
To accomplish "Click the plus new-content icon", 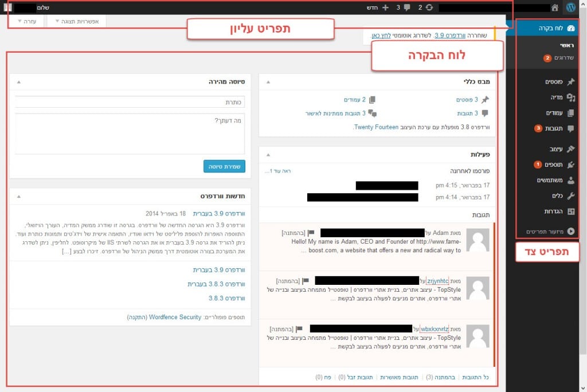I will click(x=386, y=7).
